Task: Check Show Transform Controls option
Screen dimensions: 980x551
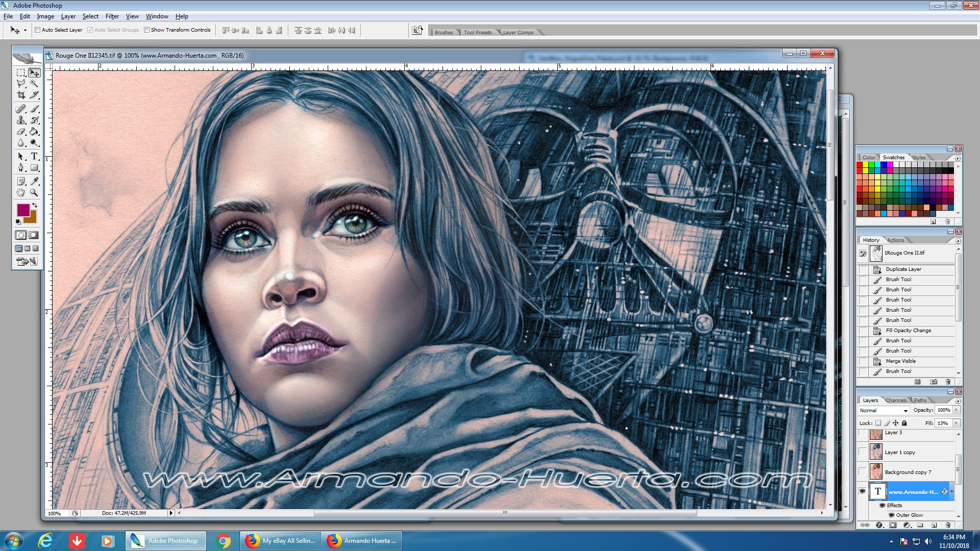Action: coord(146,30)
